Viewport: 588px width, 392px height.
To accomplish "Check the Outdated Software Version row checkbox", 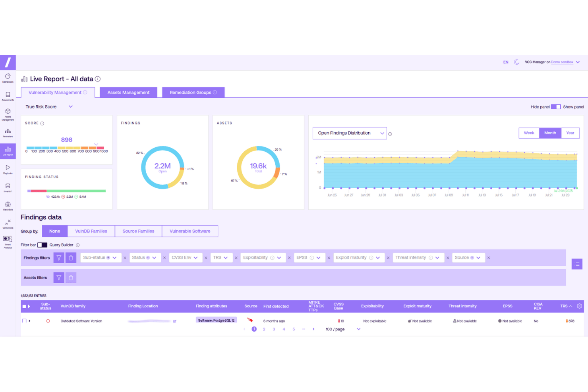I will pyautogui.click(x=24, y=321).
